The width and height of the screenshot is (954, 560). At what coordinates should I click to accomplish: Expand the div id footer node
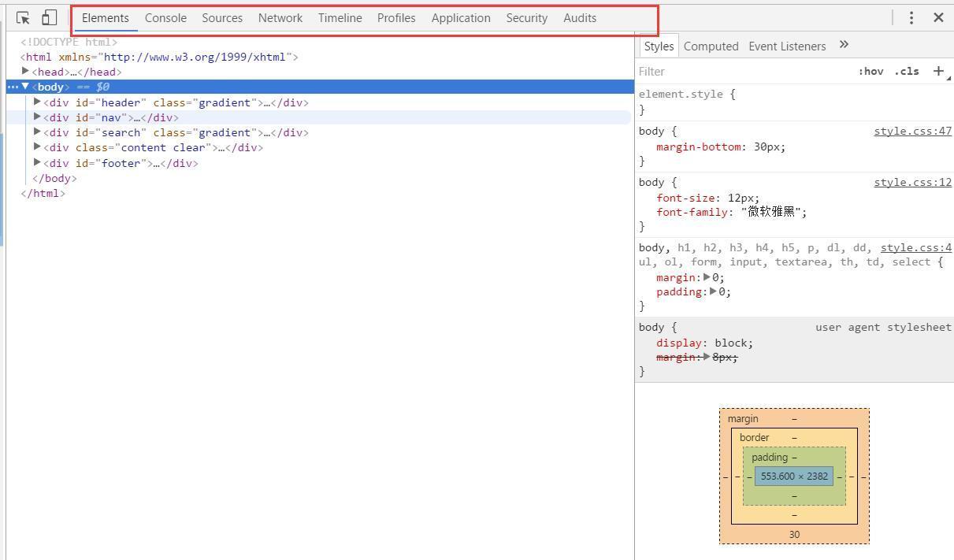37,163
